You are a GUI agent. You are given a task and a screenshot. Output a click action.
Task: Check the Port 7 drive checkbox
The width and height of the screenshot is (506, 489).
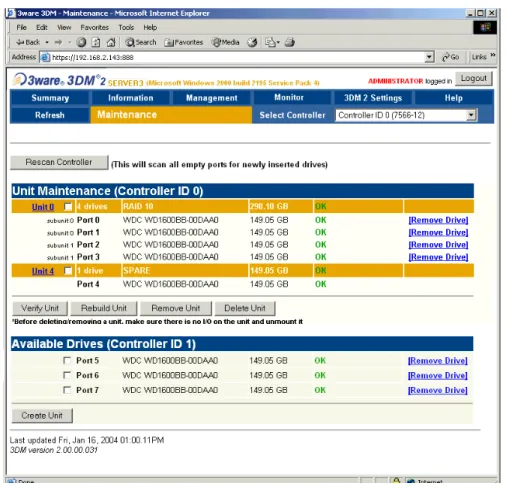67,390
